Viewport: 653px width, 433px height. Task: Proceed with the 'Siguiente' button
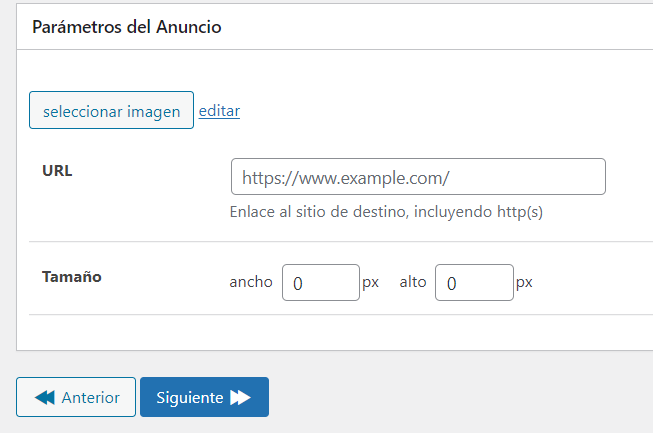204,397
